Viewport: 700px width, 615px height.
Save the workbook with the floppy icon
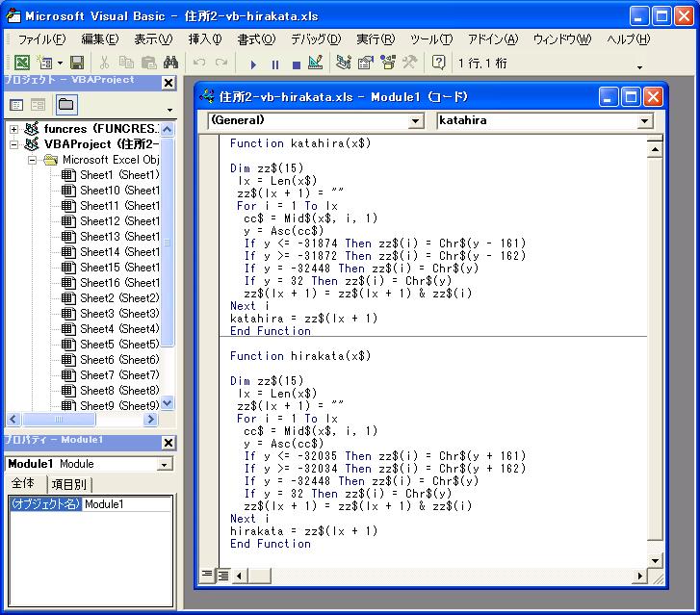pos(77,63)
